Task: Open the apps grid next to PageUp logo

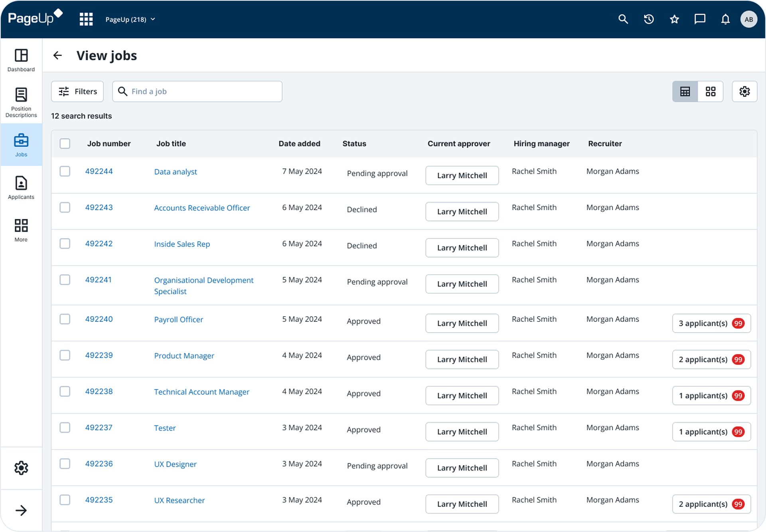Action: 86,19
